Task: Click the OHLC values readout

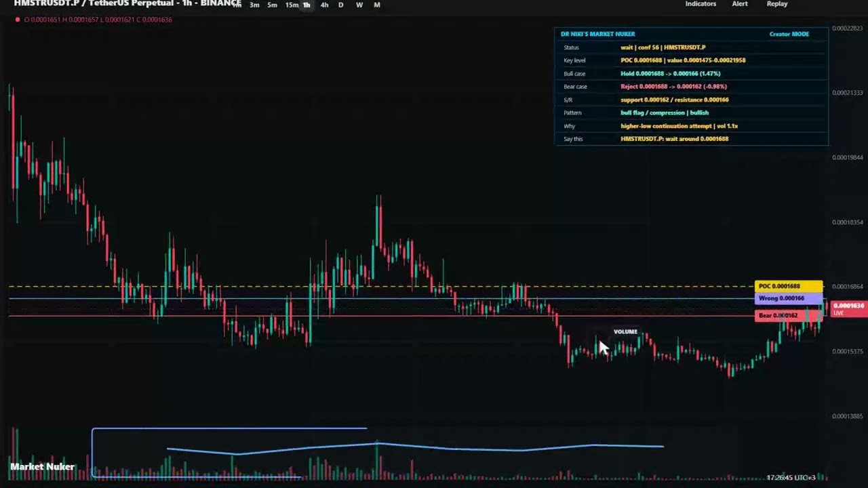Action: point(98,20)
